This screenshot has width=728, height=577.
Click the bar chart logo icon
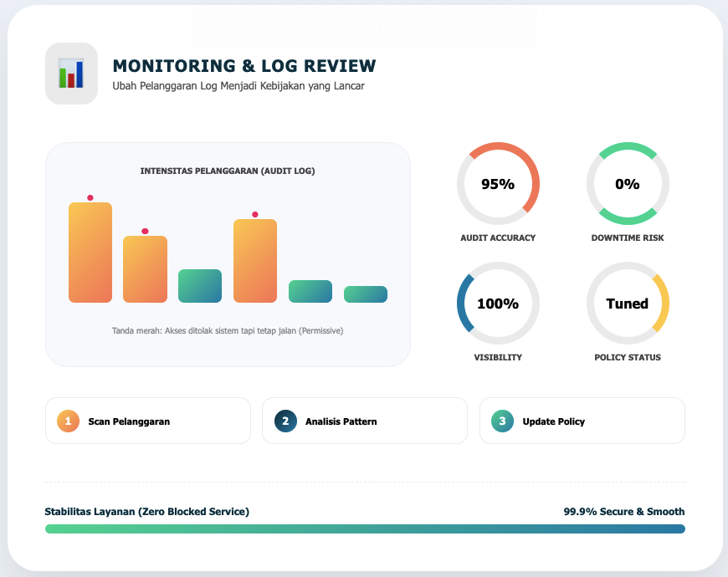click(71, 74)
